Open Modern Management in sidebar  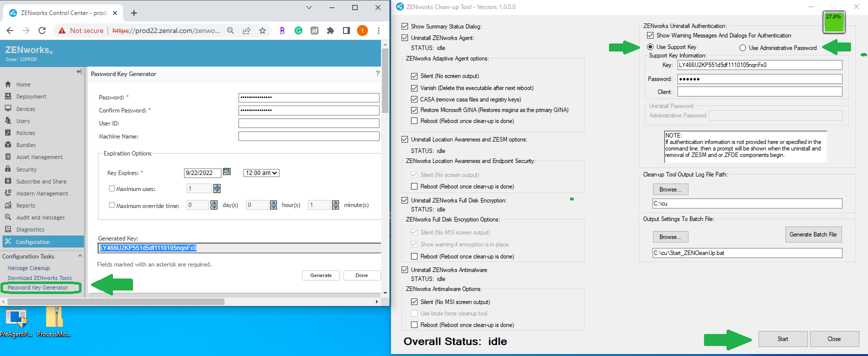[x=42, y=193]
